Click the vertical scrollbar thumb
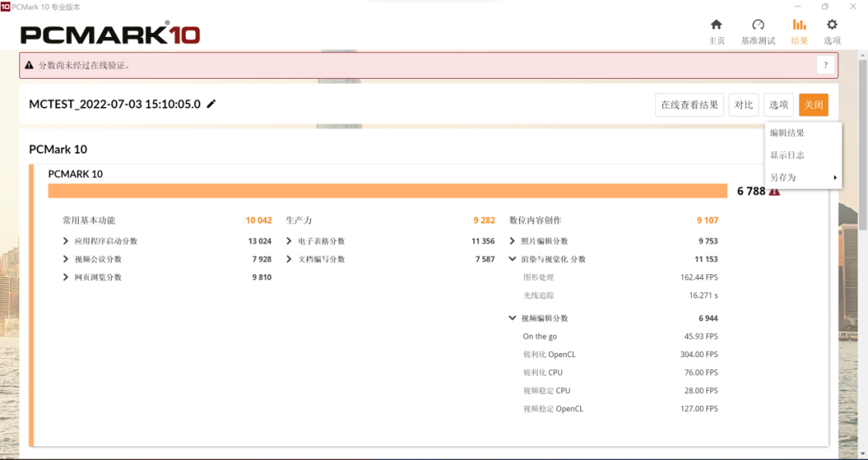 pos(862,144)
